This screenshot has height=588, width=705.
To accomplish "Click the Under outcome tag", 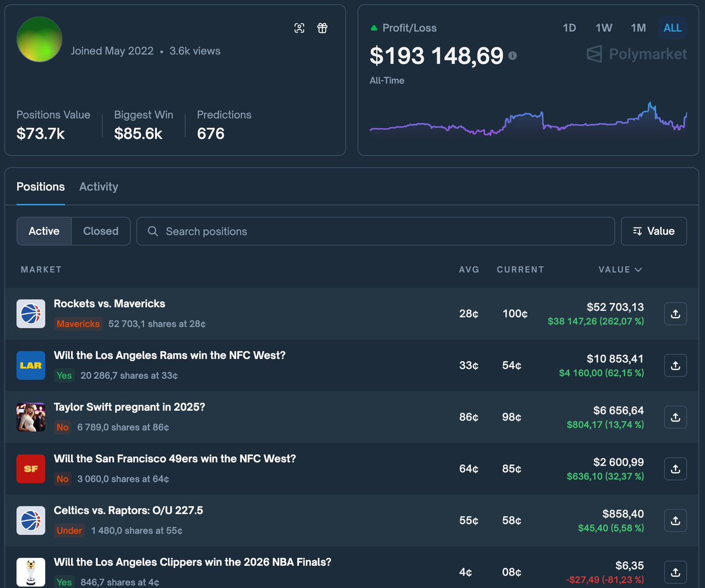I will 69,530.
